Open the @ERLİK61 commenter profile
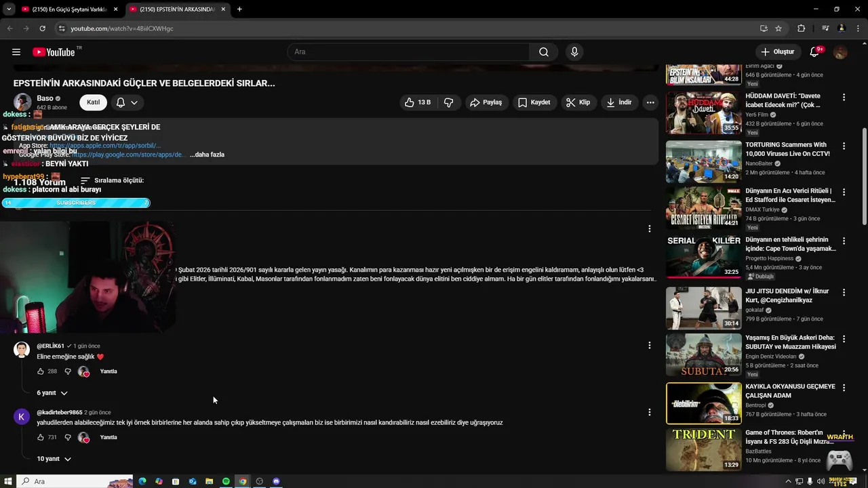 pyautogui.click(x=50, y=346)
